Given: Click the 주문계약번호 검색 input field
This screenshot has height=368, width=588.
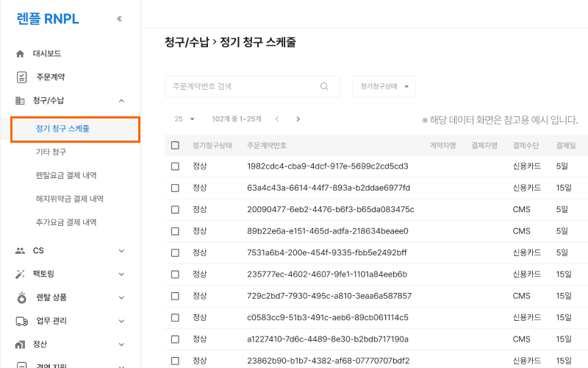Looking at the screenshot, I should 243,86.
